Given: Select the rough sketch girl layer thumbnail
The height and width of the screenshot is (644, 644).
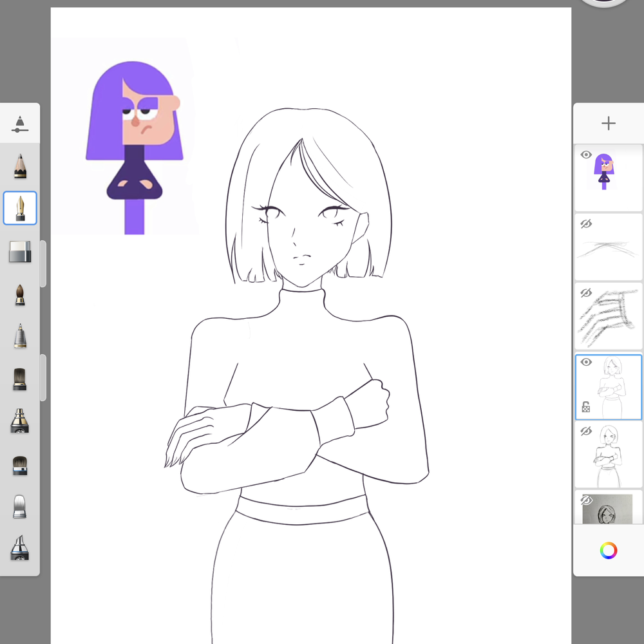Looking at the screenshot, I should point(609,455).
